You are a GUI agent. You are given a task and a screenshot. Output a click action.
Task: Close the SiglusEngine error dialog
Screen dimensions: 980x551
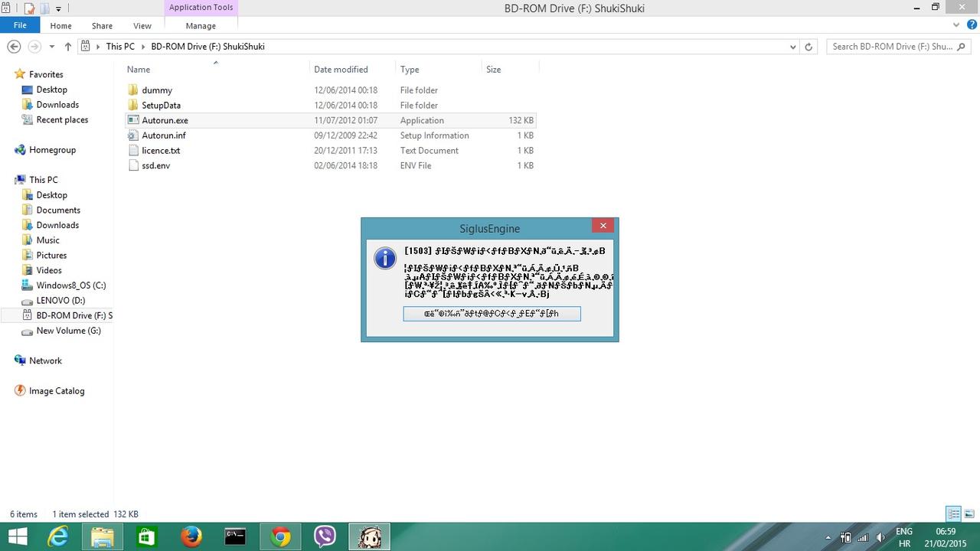click(603, 226)
